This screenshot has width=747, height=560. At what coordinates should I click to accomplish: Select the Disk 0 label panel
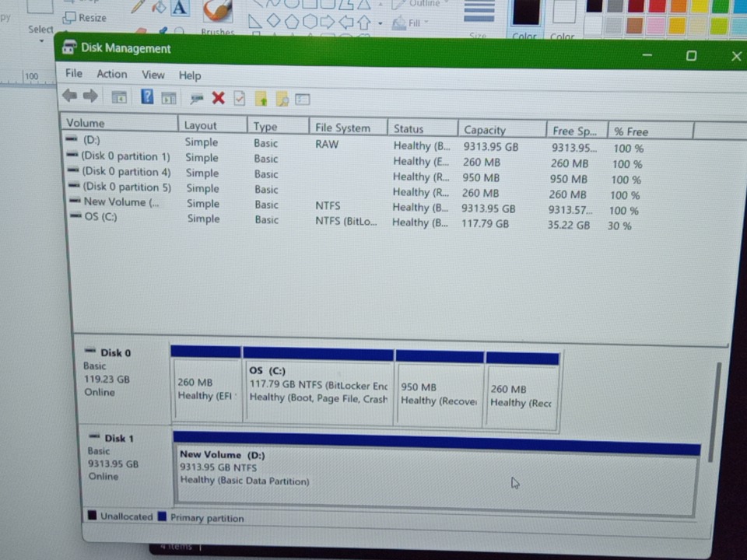click(124, 379)
